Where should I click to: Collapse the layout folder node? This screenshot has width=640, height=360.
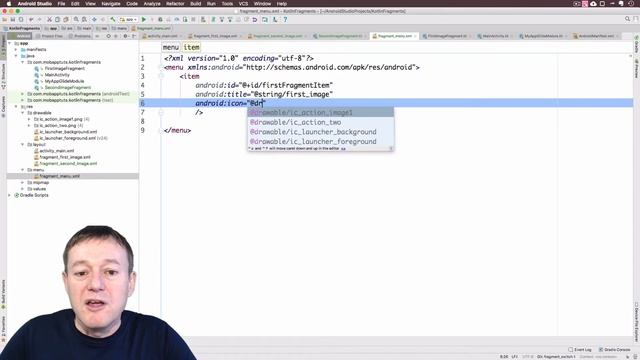[x=22, y=144]
